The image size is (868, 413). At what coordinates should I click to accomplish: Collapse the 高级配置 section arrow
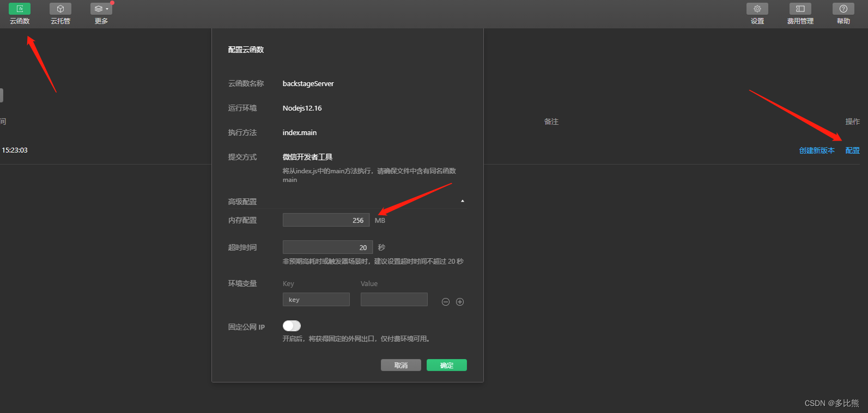pos(463,201)
